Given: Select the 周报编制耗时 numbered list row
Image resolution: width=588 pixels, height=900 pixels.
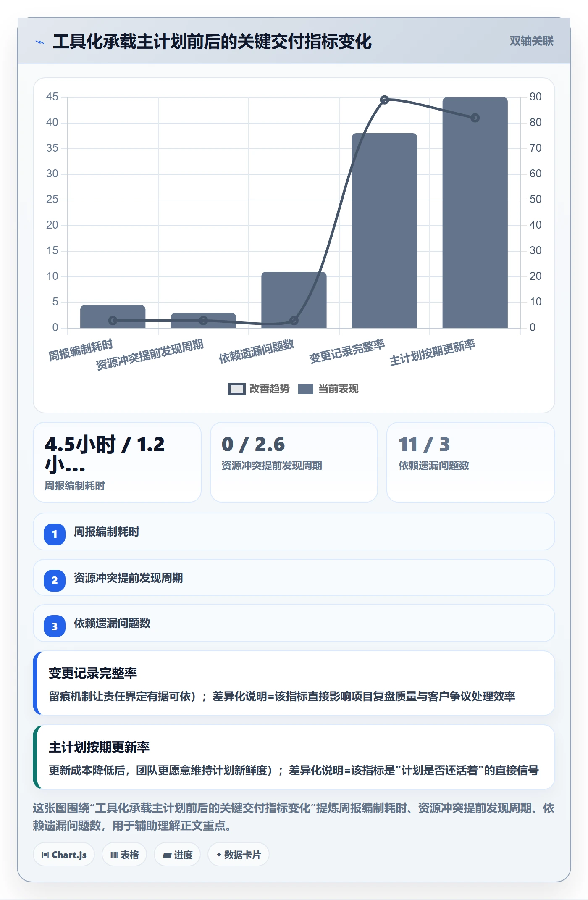Looking at the screenshot, I should tap(294, 532).
